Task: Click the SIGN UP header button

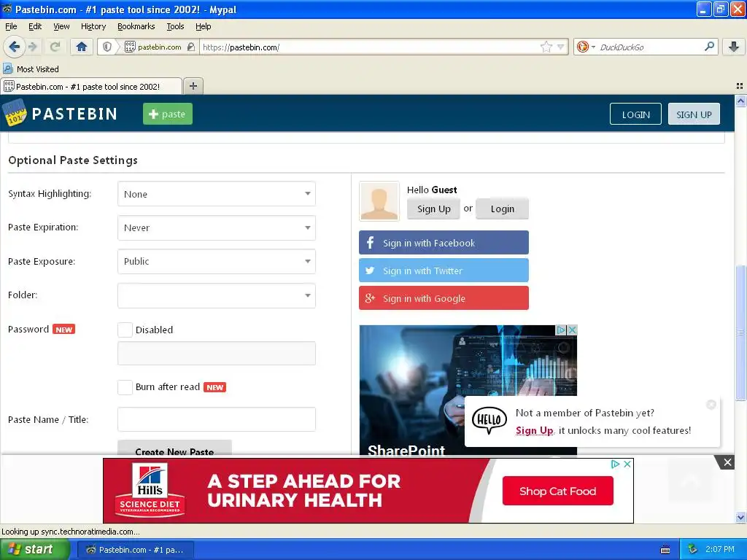Action: (x=694, y=114)
